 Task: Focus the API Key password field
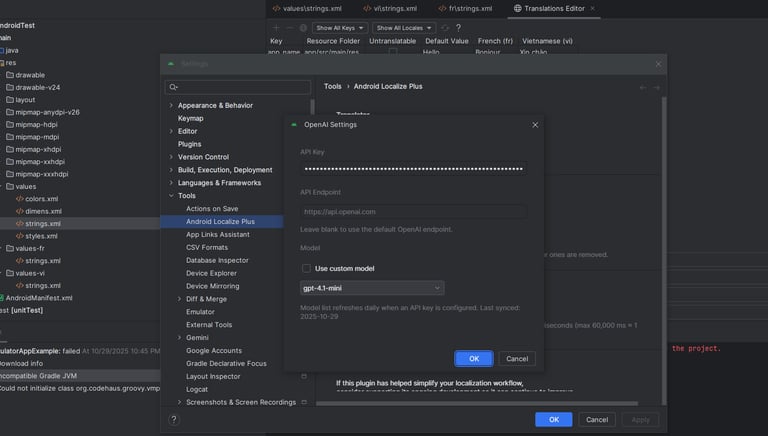point(413,169)
